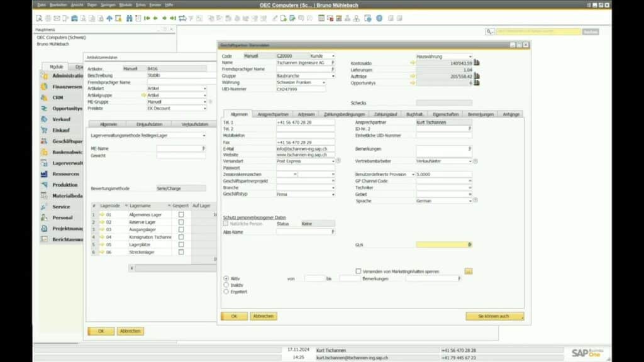Click the blue globe help icon
This screenshot has width=644, height=362.
[379, 18]
